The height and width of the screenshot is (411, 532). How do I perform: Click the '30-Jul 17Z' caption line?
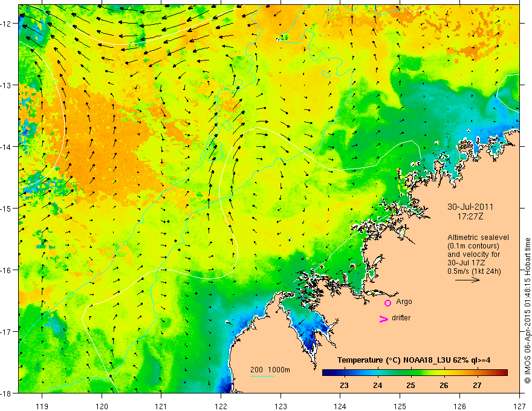click(466, 263)
